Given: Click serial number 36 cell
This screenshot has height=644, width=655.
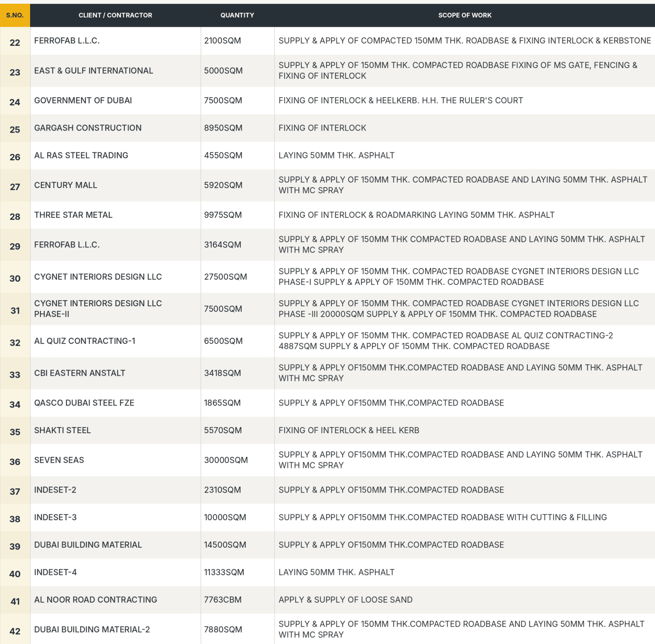Looking at the screenshot, I should [15, 461].
